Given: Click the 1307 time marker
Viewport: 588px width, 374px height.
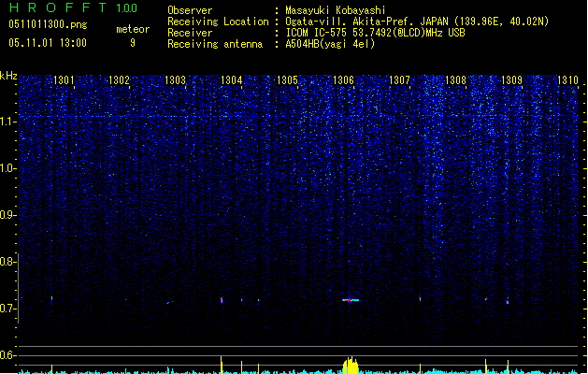Looking at the screenshot, I should click(x=399, y=79).
